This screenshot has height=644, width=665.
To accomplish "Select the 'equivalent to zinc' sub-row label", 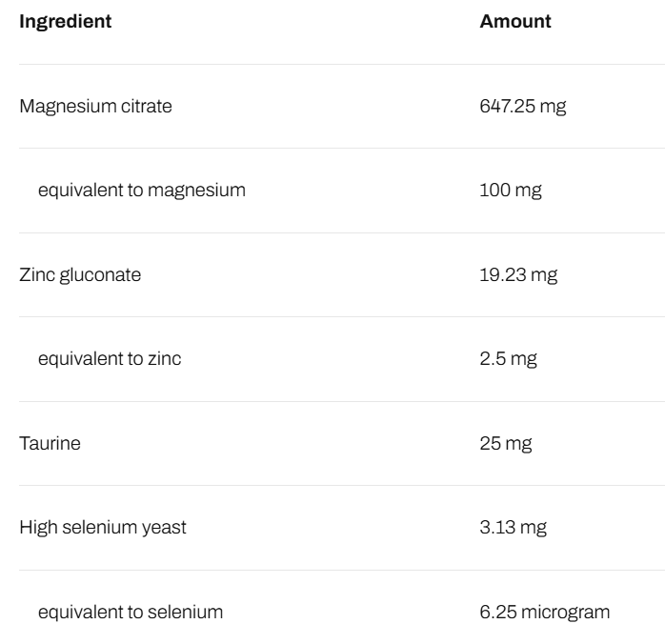I will [110, 359].
